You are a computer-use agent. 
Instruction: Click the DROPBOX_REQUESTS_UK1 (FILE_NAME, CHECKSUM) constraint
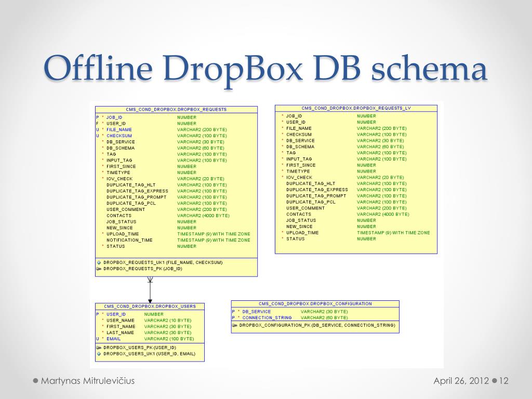[163, 262]
